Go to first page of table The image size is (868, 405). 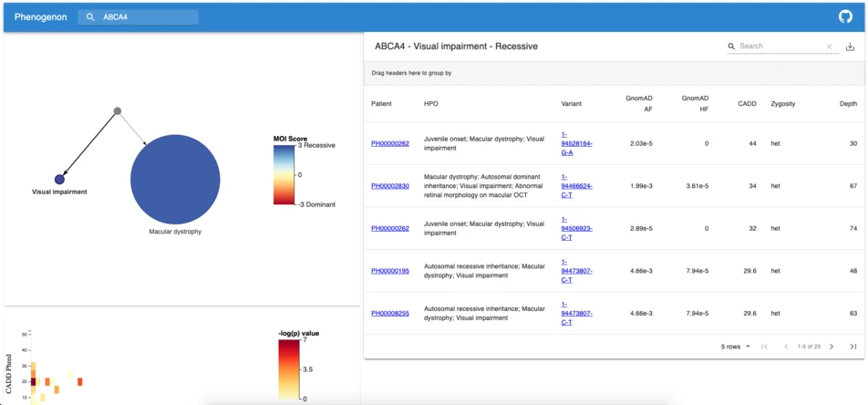pos(764,347)
